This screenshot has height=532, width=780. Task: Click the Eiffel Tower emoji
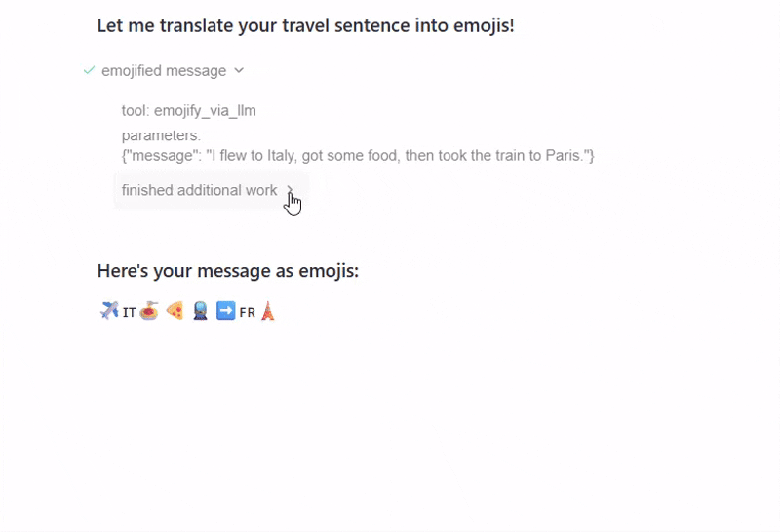coord(268,312)
